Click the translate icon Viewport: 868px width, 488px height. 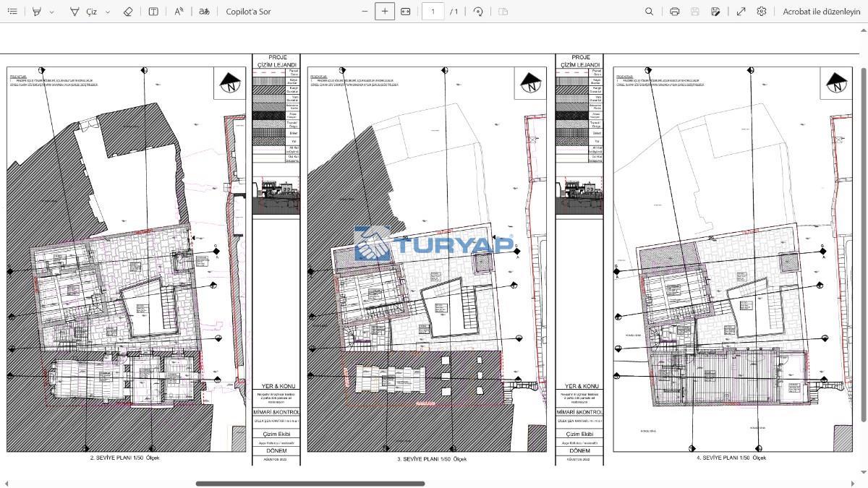(x=205, y=12)
